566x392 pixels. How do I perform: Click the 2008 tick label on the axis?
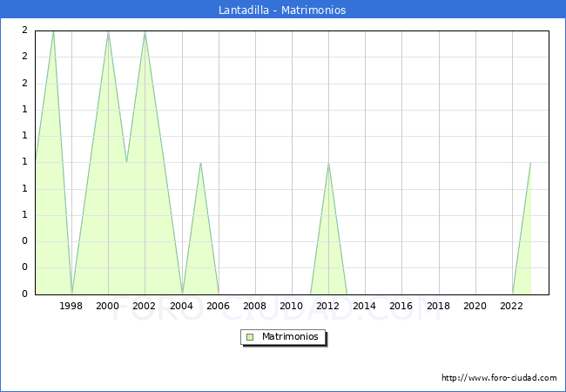[254, 307]
